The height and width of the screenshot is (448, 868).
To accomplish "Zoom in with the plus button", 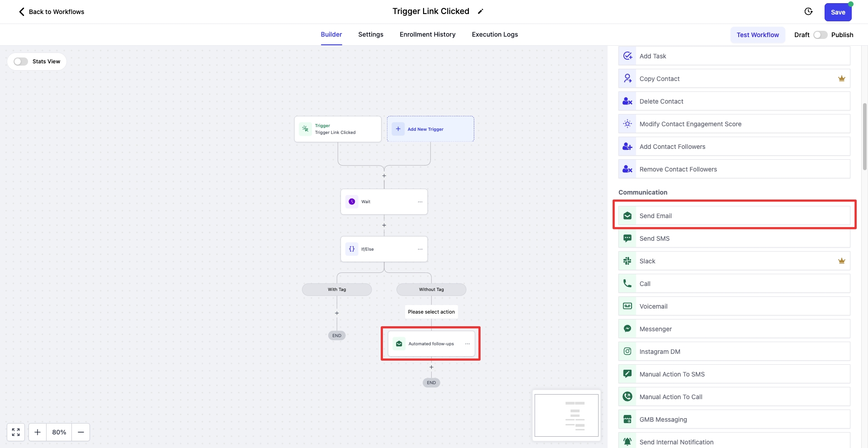I will (38, 432).
